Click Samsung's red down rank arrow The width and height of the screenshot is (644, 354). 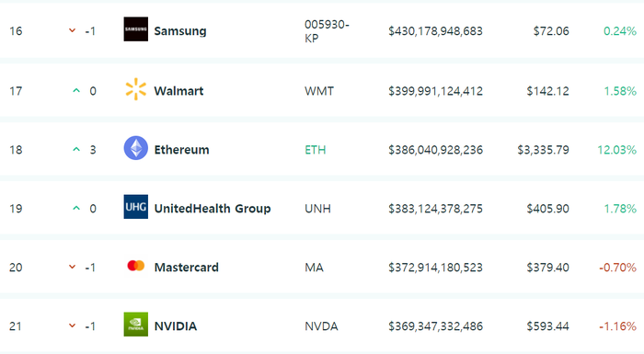pos(73,30)
